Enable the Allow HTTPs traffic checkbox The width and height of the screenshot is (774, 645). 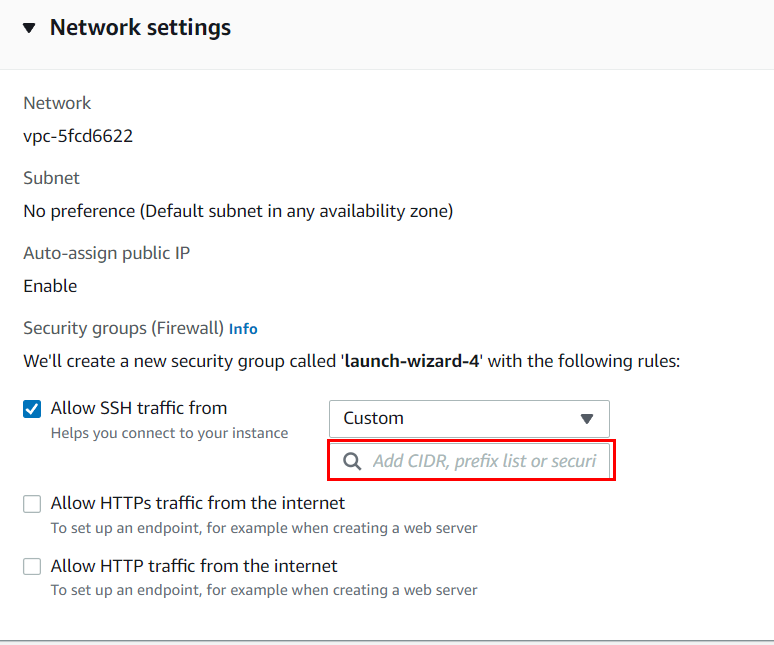[x=32, y=504]
